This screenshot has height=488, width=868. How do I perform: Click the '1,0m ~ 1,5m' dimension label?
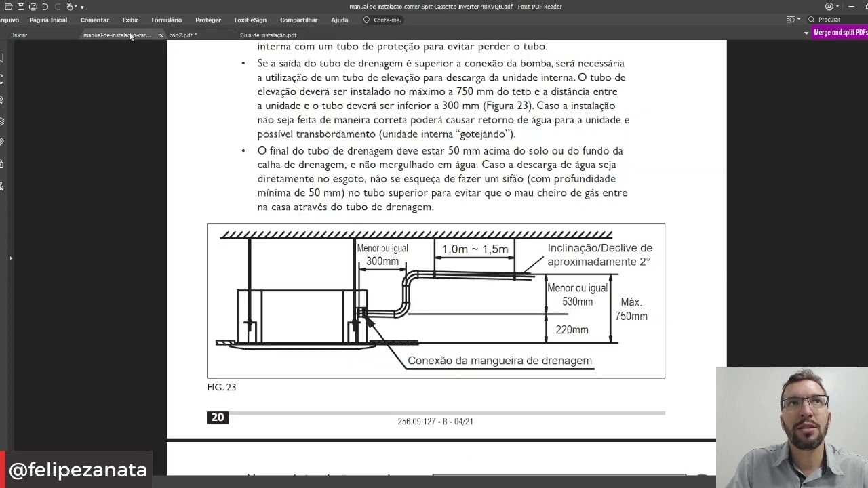(x=475, y=249)
